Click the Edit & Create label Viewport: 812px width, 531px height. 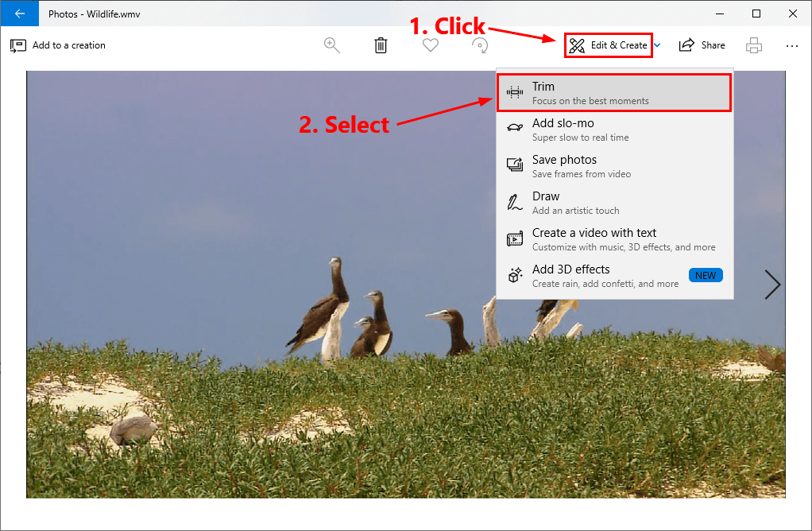[x=619, y=45]
